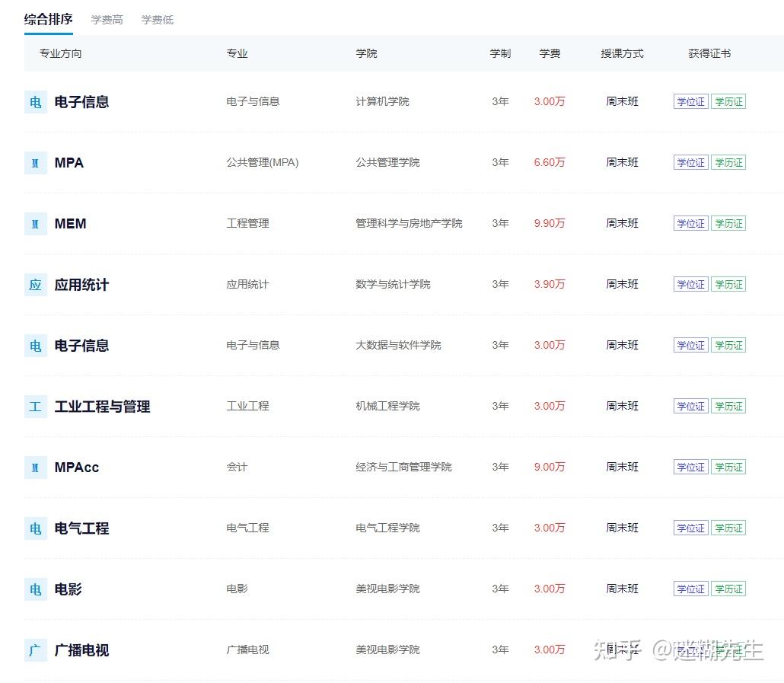Screen dimensions: 784x683
Task: Sort by 学费高 tab
Action: click(x=107, y=20)
